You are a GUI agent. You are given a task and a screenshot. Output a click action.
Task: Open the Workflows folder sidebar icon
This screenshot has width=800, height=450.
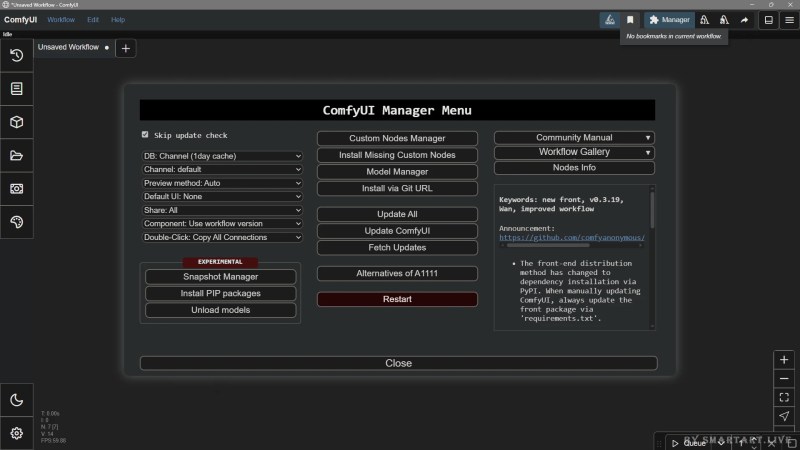16,156
